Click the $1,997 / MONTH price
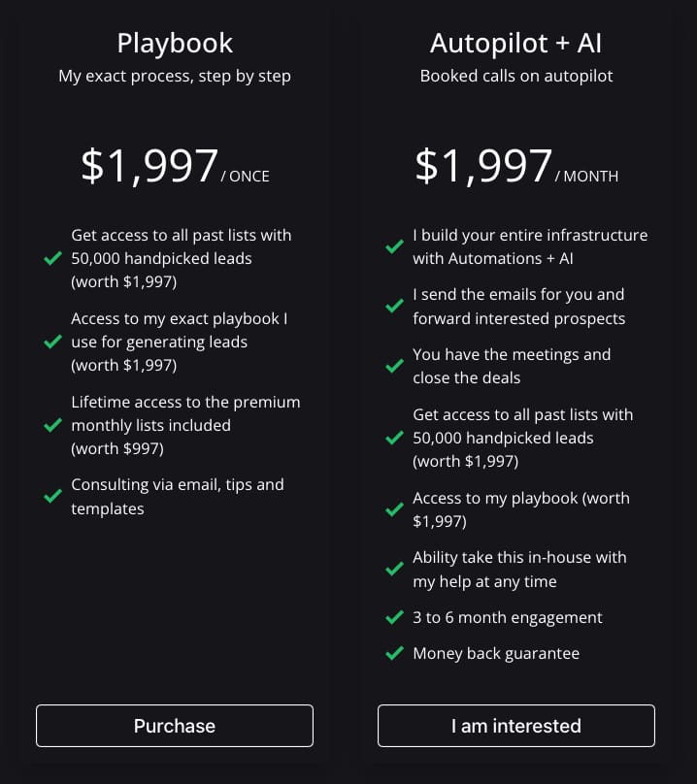Image resolution: width=697 pixels, height=784 pixels. point(516,166)
